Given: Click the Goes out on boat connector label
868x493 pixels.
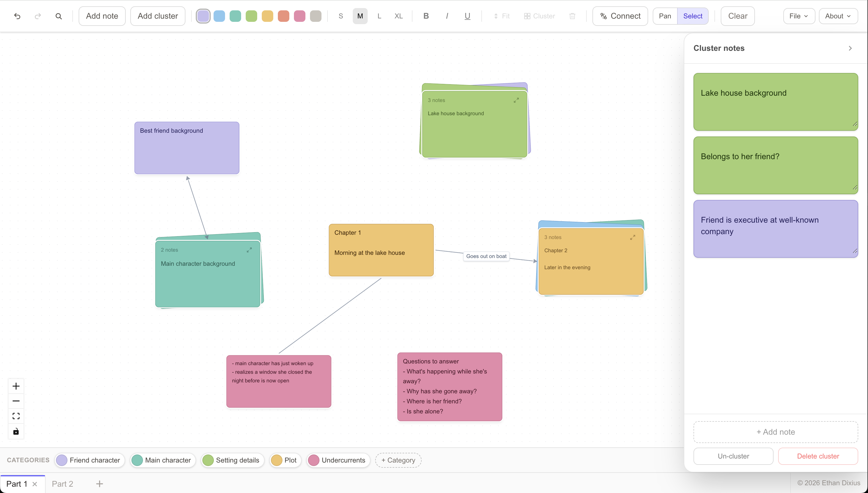Looking at the screenshot, I should click(486, 256).
